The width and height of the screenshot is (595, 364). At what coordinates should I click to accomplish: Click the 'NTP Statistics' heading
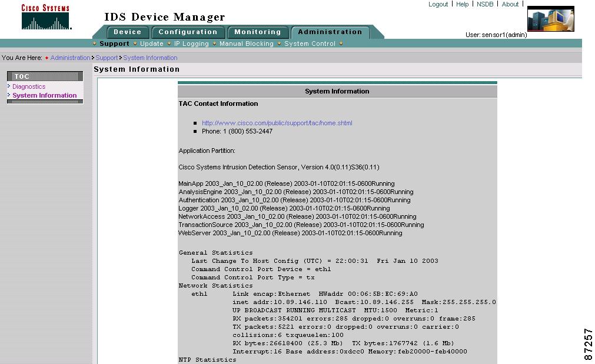pos(207,360)
